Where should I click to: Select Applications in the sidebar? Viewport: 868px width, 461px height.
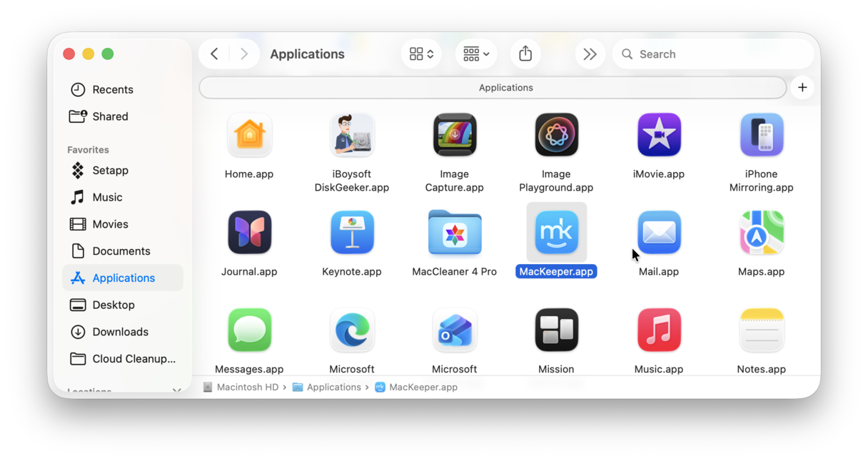coord(123,278)
